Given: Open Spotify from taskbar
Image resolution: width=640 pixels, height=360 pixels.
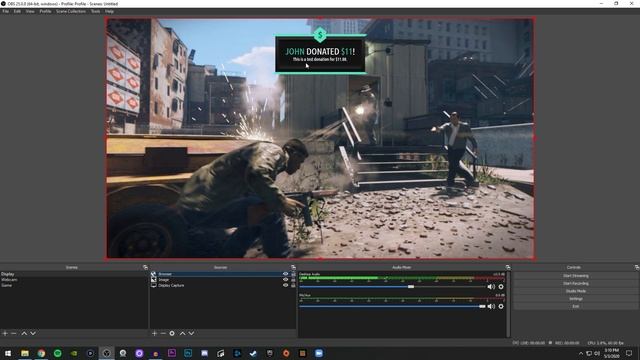Looking at the screenshot, I should 58,353.
